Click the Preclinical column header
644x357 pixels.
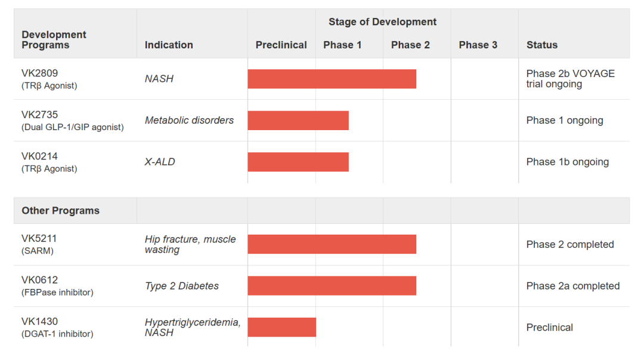click(x=281, y=45)
